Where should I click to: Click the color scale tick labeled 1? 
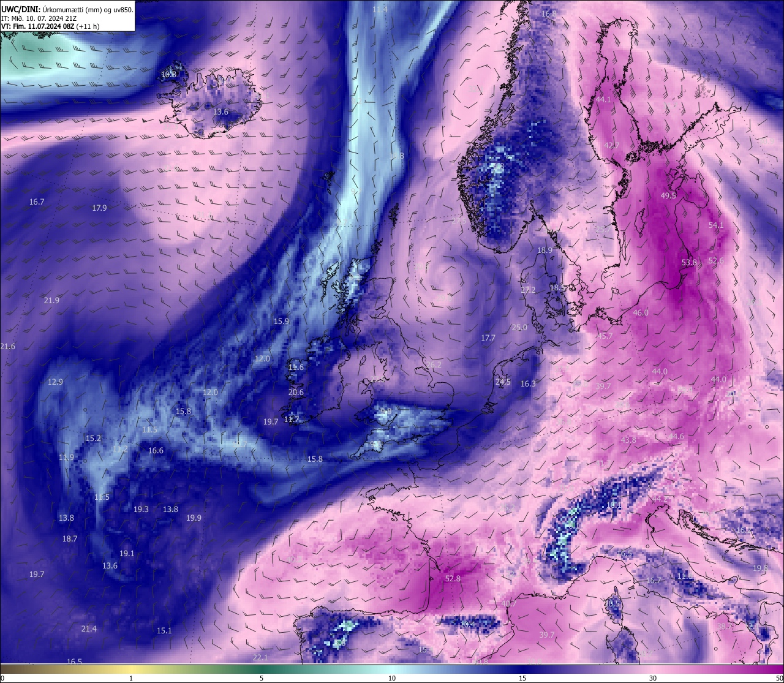tap(131, 677)
